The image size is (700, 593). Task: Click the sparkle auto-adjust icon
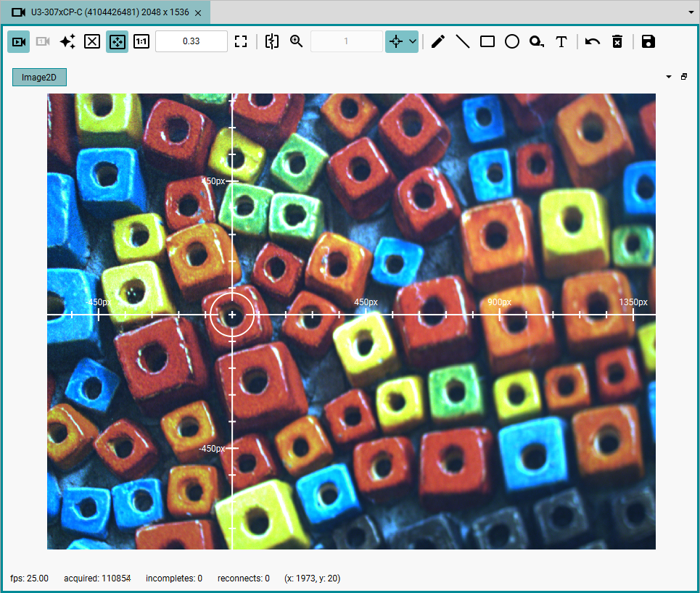coord(67,42)
